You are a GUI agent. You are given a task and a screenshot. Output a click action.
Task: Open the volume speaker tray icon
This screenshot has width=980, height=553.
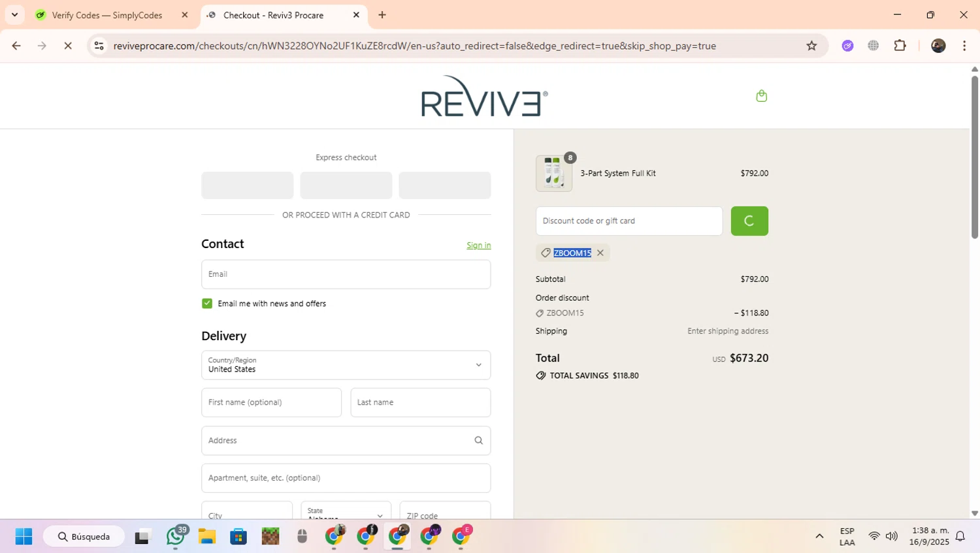[x=892, y=537]
